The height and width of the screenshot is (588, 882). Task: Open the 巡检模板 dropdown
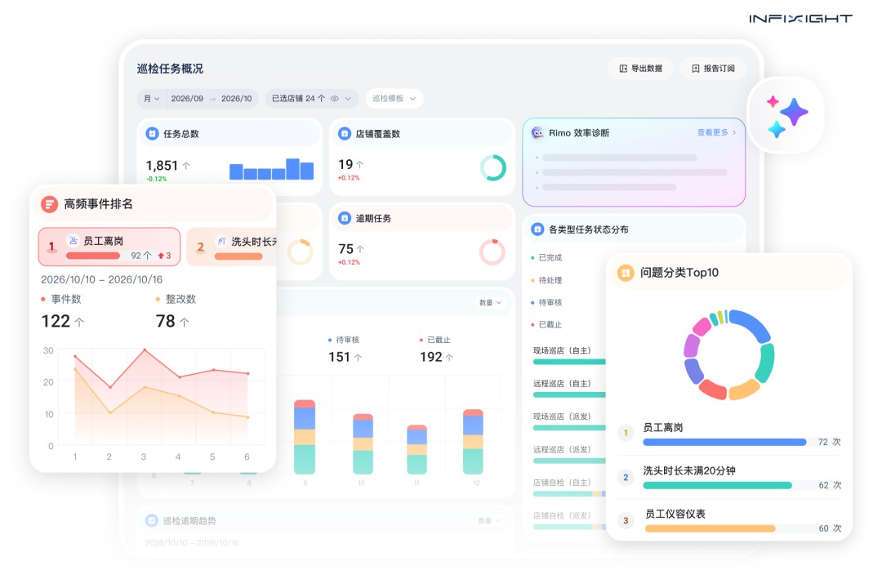[394, 99]
